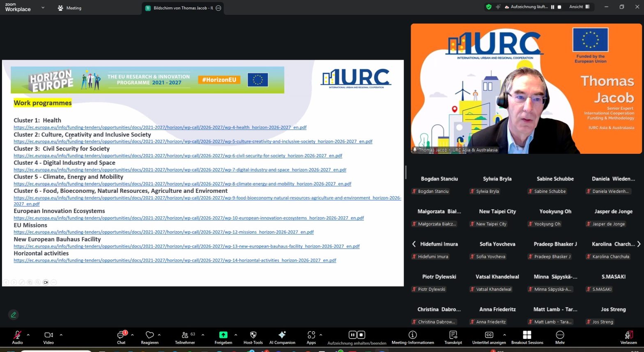Unmute the Audio microphone
This screenshot has height=352, width=644.
pyautogui.click(x=17, y=337)
